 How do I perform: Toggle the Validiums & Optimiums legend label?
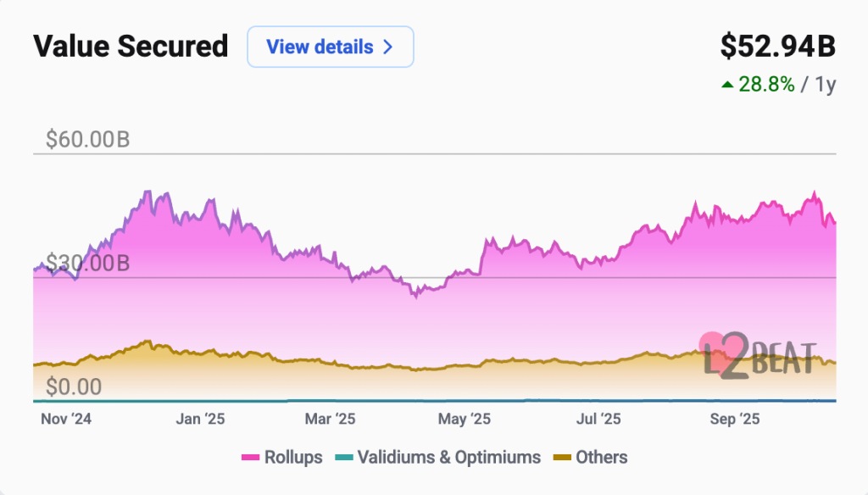(x=448, y=458)
